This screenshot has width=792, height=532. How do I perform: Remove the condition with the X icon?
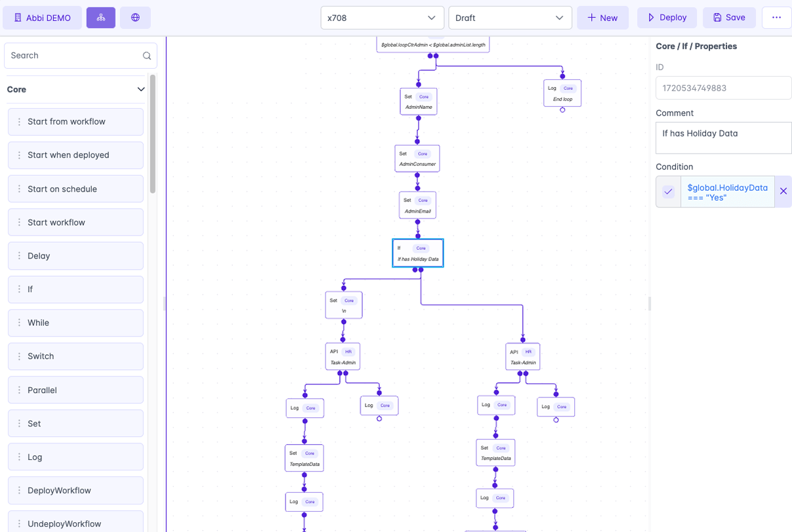tap(783, 192)
